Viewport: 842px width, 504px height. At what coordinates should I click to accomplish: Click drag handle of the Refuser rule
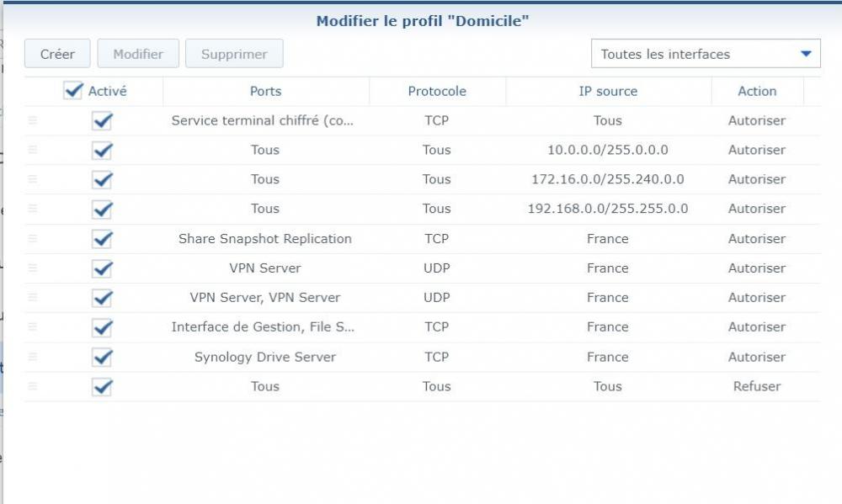click(x=33, y=386)
